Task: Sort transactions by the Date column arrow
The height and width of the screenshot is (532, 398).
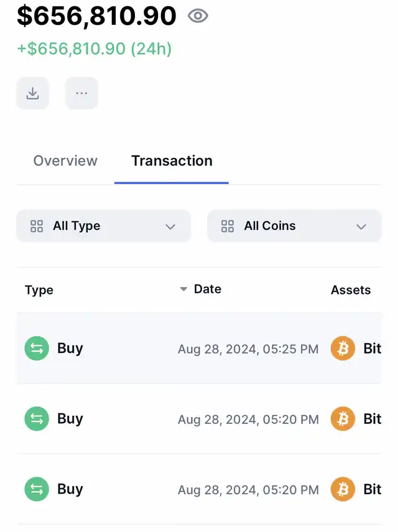Action: [x=183, y=289]
